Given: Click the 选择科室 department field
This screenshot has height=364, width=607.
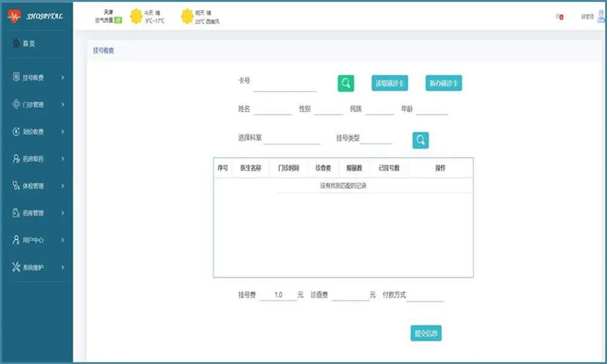Looking at the screenshot, I should 291,139.
